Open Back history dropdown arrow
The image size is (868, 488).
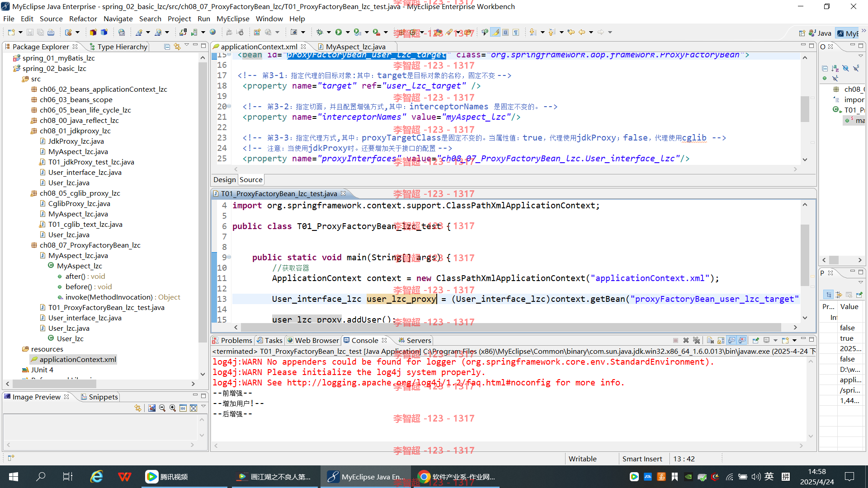[x=590, y=32]
